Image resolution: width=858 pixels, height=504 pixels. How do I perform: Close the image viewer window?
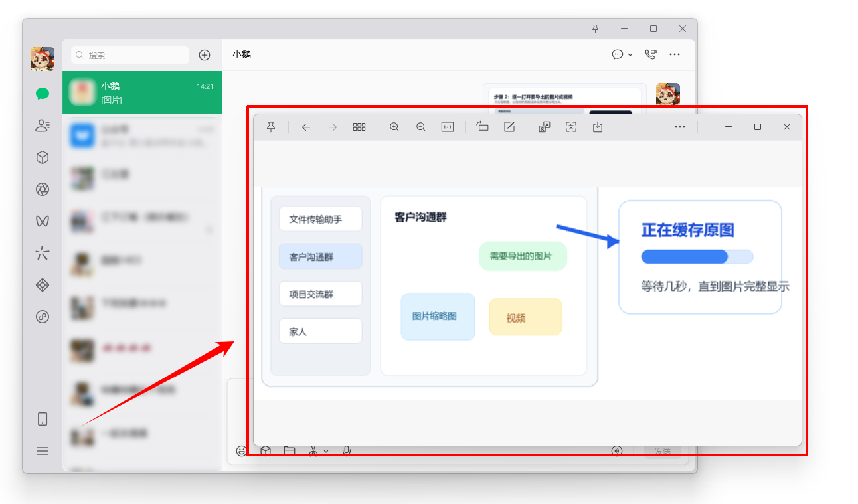coord(787,127)
